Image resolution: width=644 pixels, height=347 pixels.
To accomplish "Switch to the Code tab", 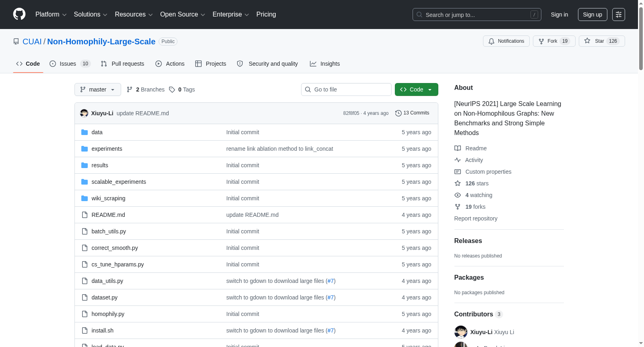I will click(28, 64).
